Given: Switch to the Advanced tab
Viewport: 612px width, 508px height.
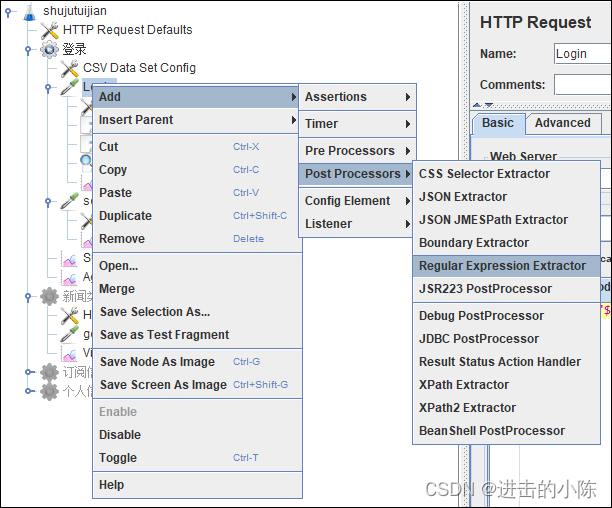Looking at the screenshot, I should click(562, 123).
